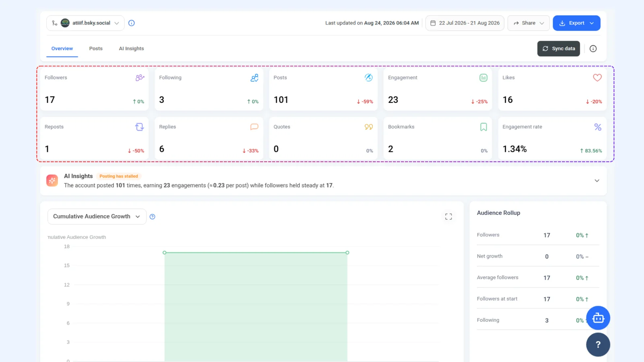Viewport: 644px width, 362px height.
Task: Click the Posts card lightning icon
Action: click(369, 78)
